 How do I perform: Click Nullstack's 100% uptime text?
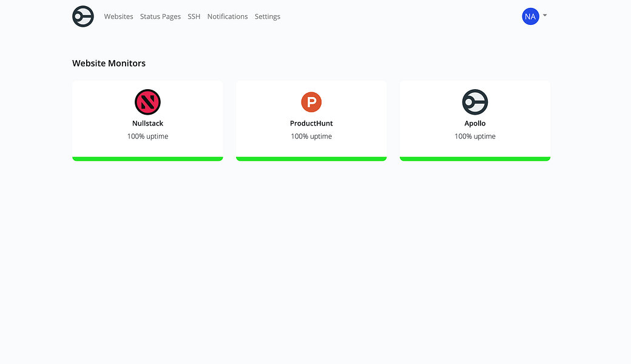click(147, 136)
